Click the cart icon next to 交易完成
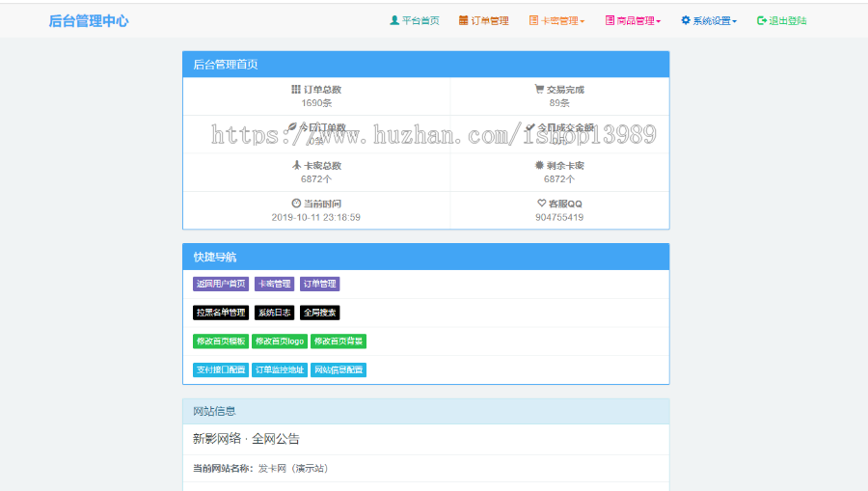Screen dimensions: 868x491 tap(539, 89)
